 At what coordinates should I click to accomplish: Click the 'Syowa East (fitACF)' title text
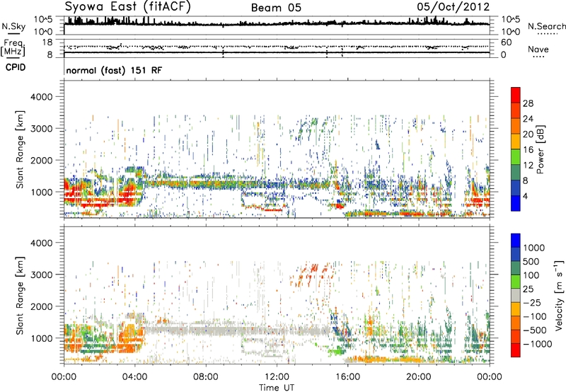[128, 6]
